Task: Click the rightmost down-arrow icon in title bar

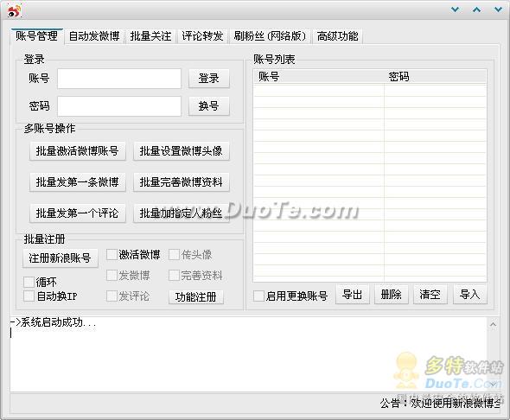Action: coord(498,10)
